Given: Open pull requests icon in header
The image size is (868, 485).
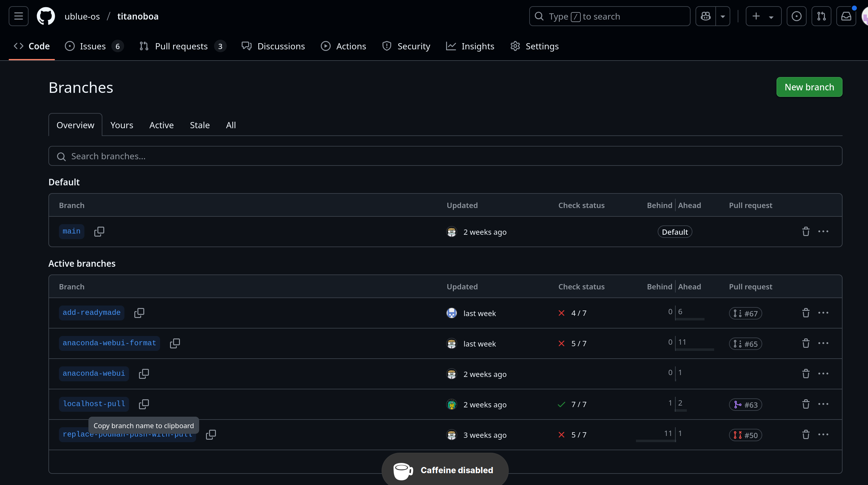Looking at the screenshot, I should coord(821,16).
